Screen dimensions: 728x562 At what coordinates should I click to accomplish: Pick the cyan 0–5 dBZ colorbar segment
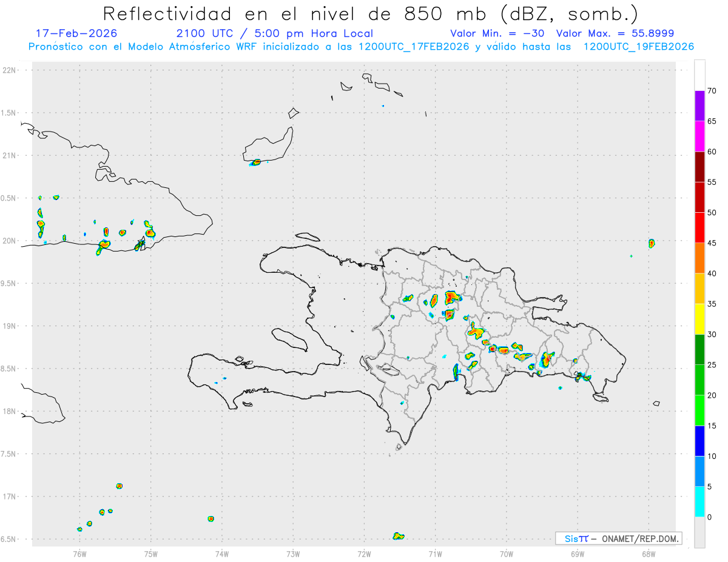pos(699,501)
